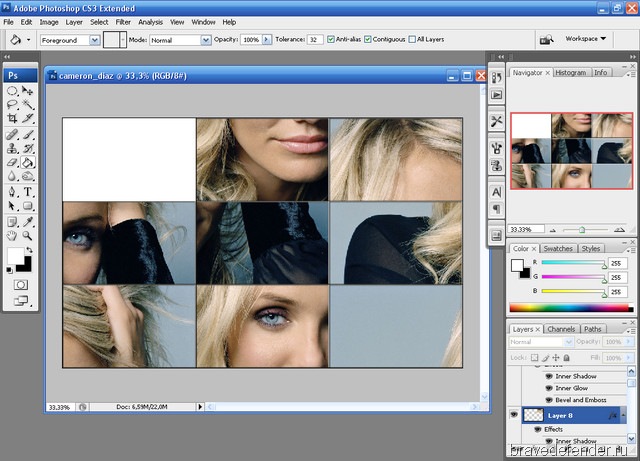
Task: Open the Mode blending dropdown
Action: (x=206, y=40)
